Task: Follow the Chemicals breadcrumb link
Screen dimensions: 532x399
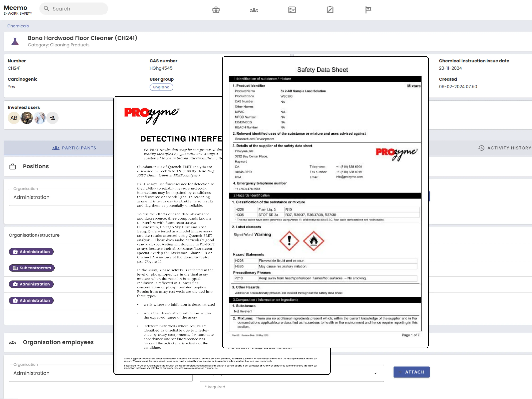Action: 18,26
